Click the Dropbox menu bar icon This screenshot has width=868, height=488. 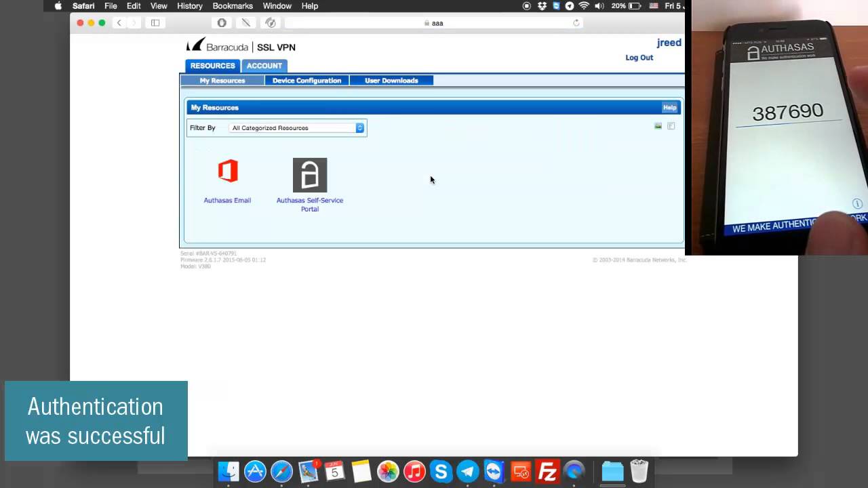tap(542, 6)
